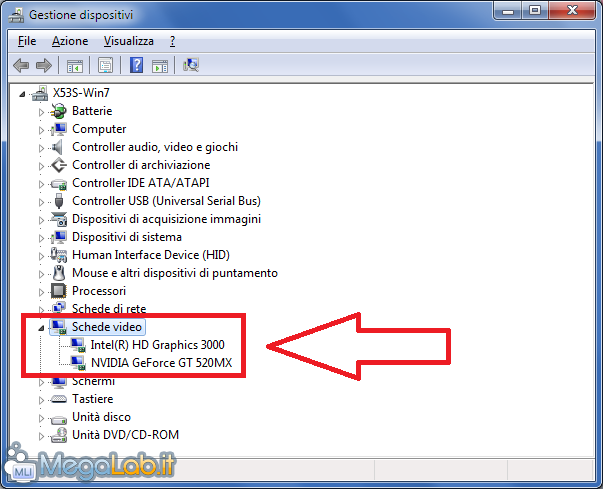Image resolution: width=603 pixels, height=489 pixels.
Task: Select the Schede di rete label
Action: pyautogui.click(x=109, y=309)
